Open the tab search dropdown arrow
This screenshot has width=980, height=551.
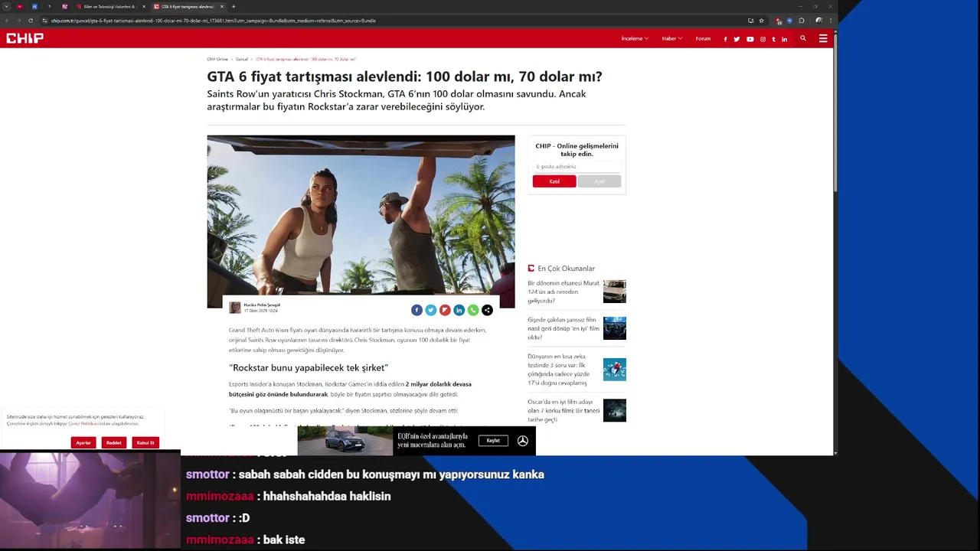click(x=6, y=7)
